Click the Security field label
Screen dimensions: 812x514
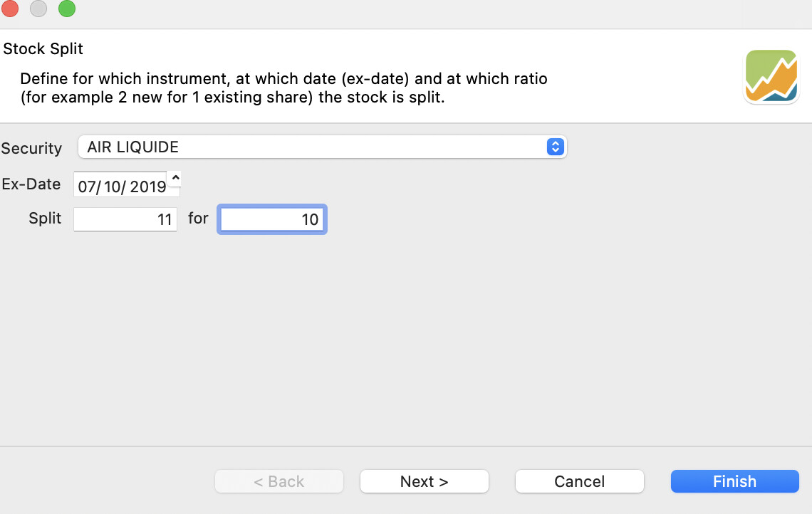(x=31, y=148)
